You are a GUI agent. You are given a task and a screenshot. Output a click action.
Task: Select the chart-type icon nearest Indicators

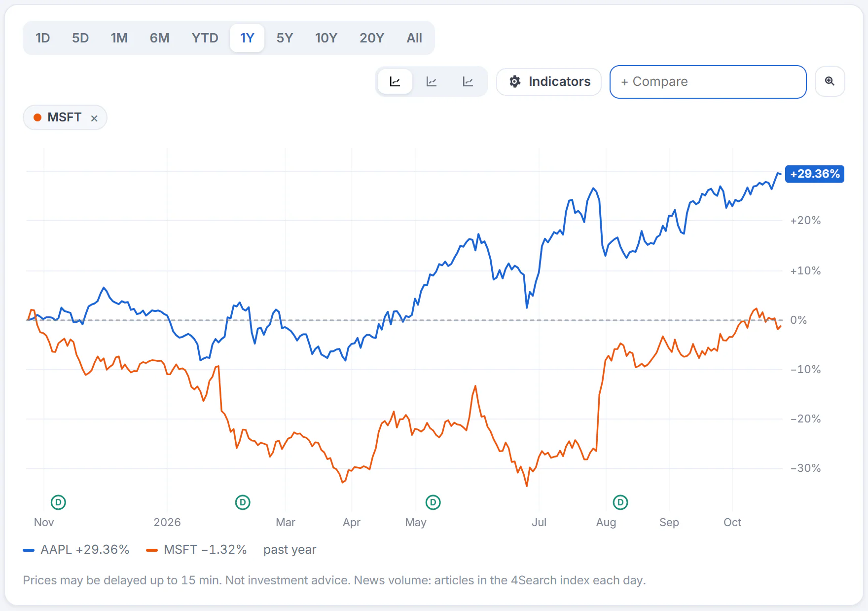468,81
